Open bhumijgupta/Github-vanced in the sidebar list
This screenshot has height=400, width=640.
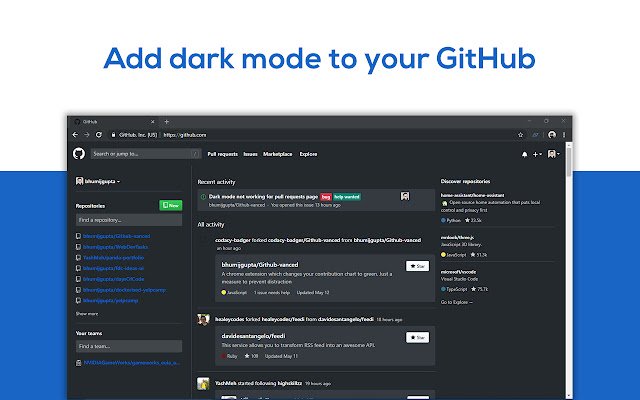pos(116,236)
